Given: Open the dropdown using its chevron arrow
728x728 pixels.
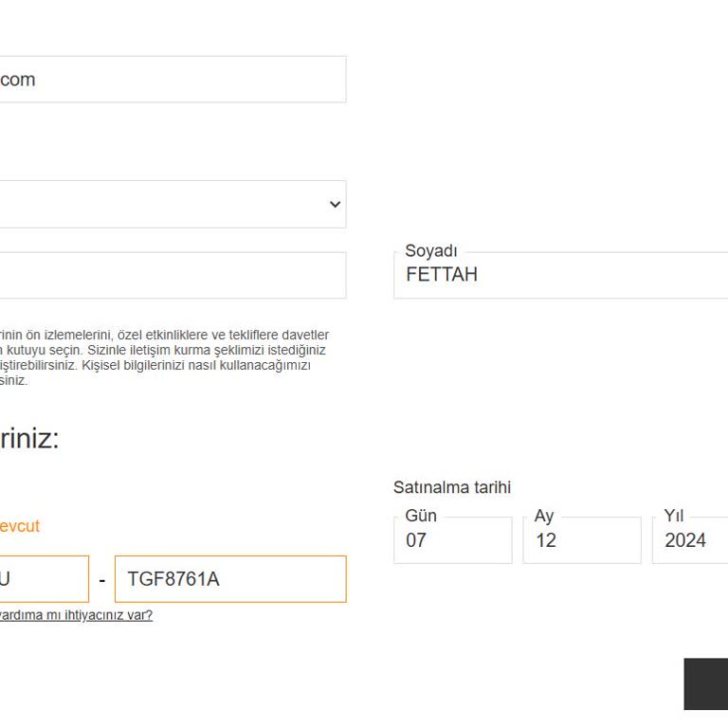Looking at the screenshot, I should tap(335, 205).
